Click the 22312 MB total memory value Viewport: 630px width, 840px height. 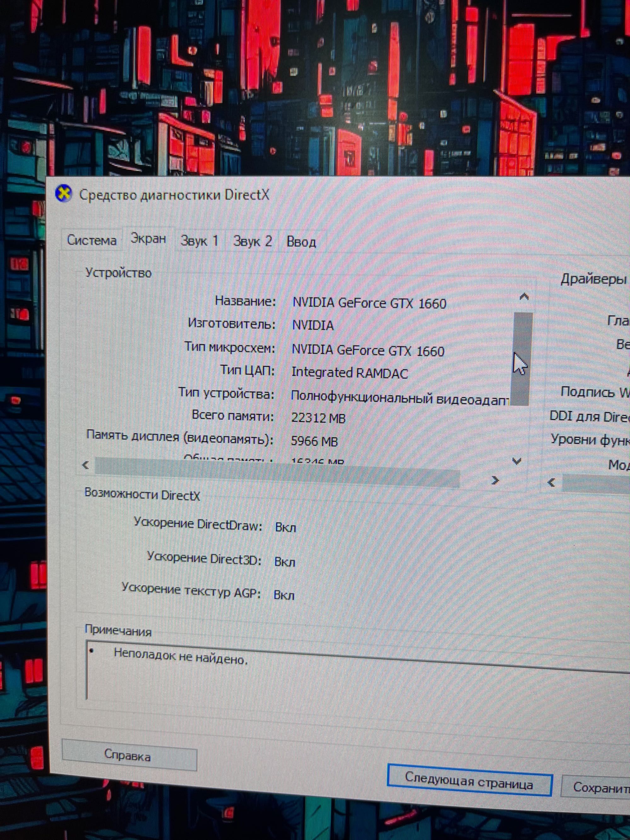point(318,418)
